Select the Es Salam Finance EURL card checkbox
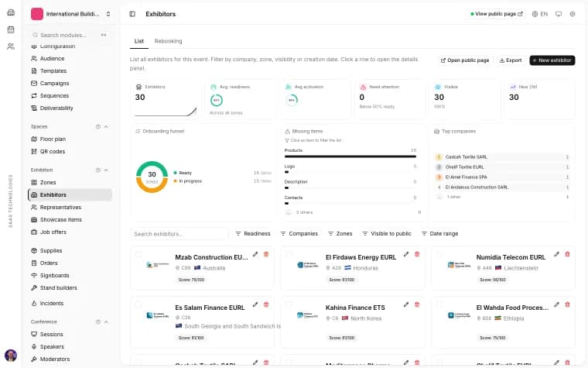Image resolution: width=588 pixels, height=368 pixels. (x=138, y=304)
